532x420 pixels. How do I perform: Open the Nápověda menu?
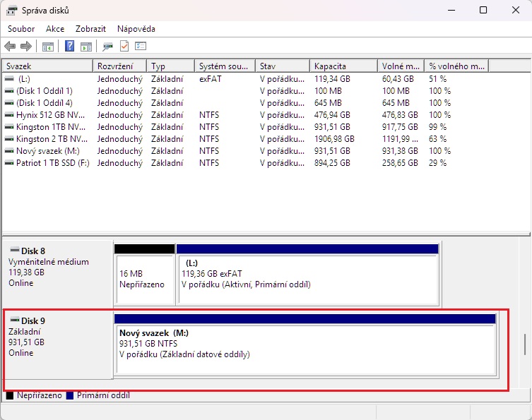tap(136, 29)
